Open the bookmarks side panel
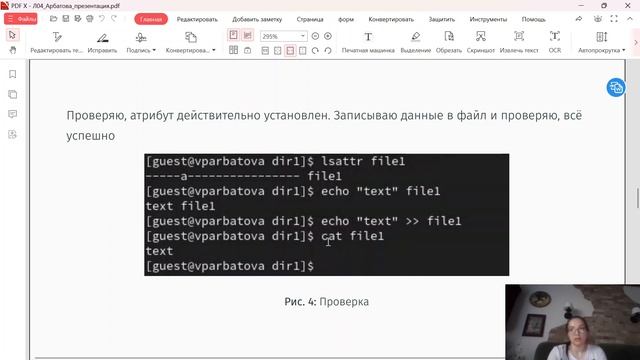 13,74
